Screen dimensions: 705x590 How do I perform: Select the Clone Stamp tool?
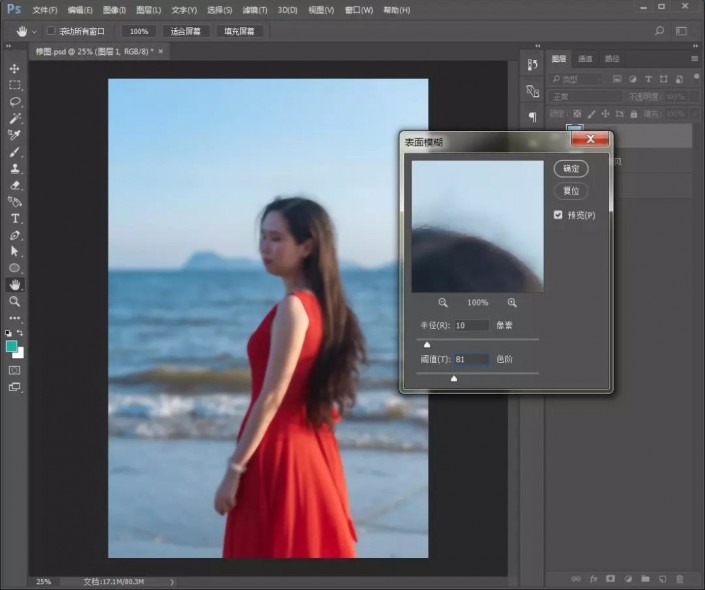coord(14,169)
